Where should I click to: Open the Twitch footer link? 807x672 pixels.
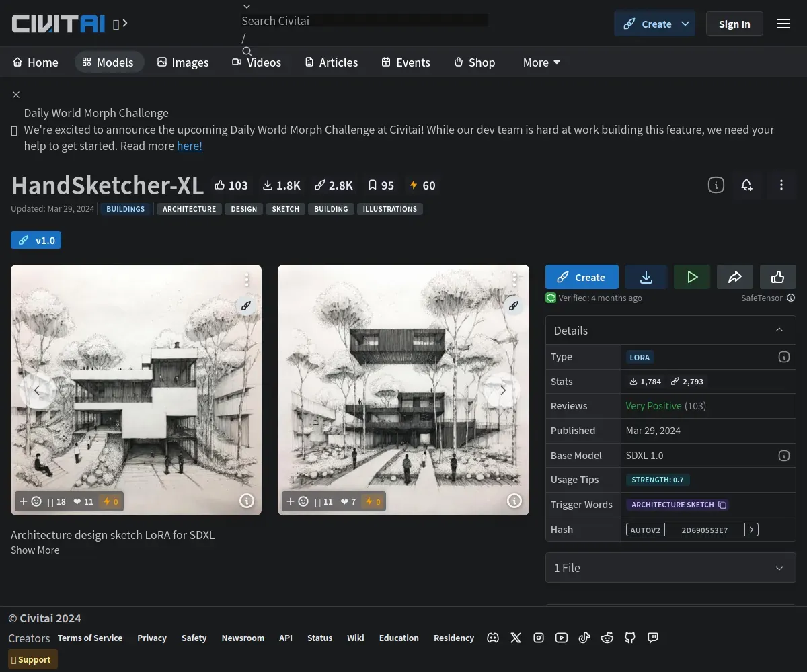click(653, 638)
